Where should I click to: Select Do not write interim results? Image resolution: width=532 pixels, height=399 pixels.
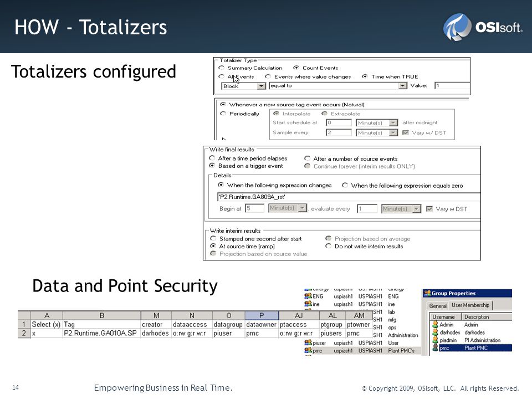[328, 246]
